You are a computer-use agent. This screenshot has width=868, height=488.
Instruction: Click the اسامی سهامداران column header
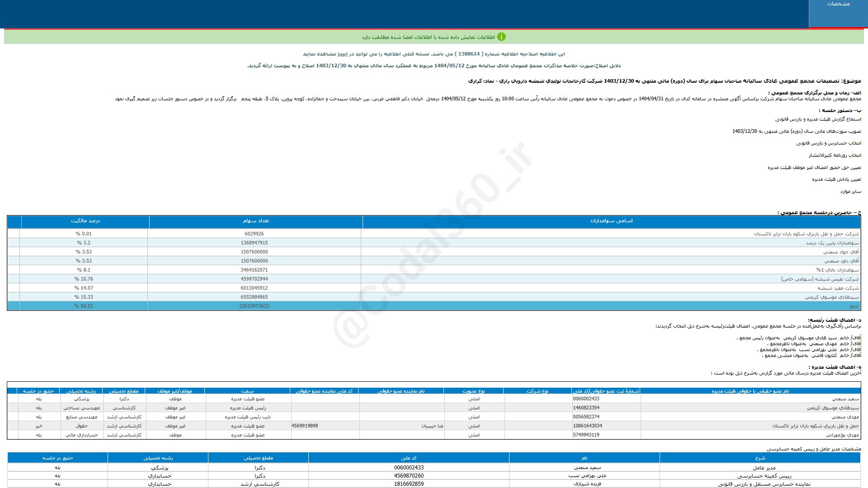(x=611, y=221)
